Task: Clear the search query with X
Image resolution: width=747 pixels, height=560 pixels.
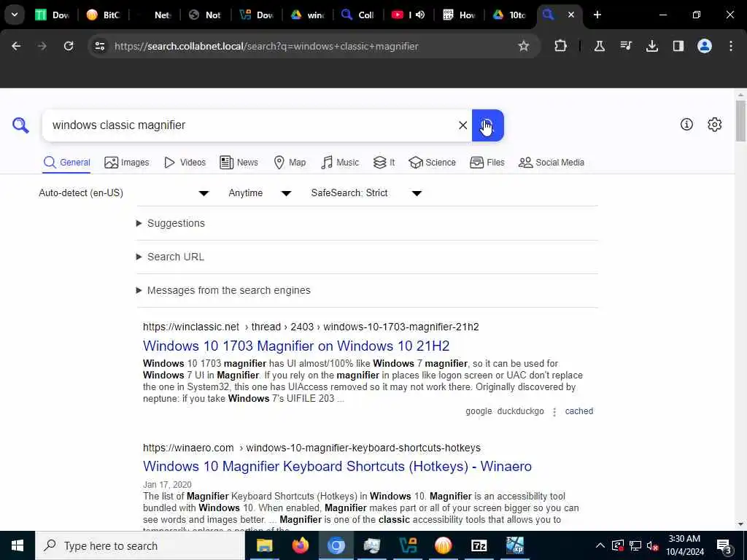Action: click(462, 125)
